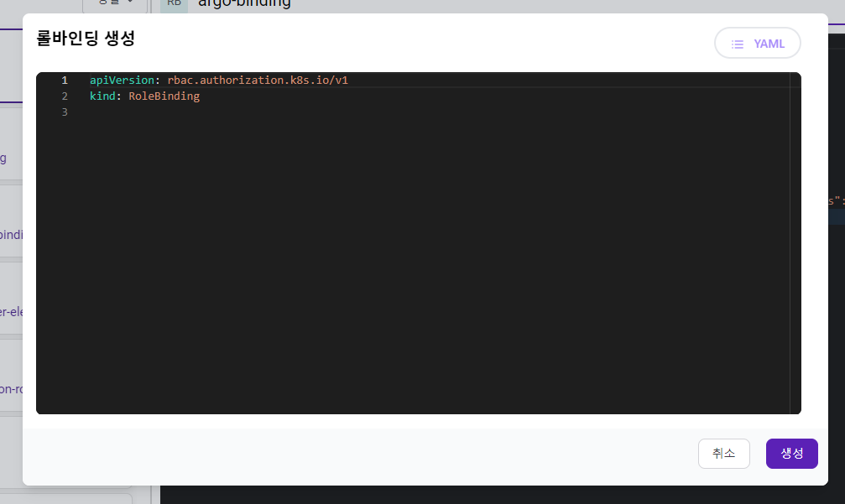Viewport: 845px width, 504px height.
Task: Click the rbac.authorization.k8s.io/v1 value
Action: (258, 81)
